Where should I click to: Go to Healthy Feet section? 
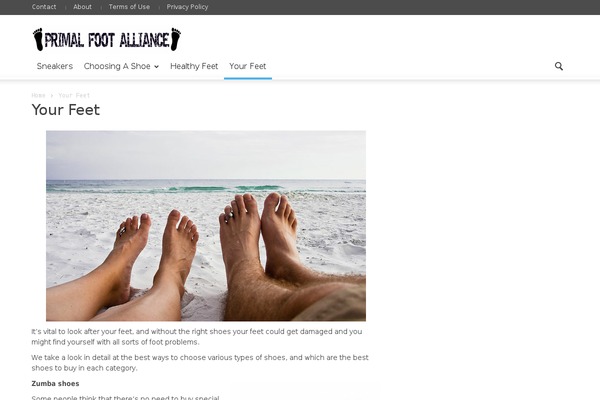coord(194,66)
